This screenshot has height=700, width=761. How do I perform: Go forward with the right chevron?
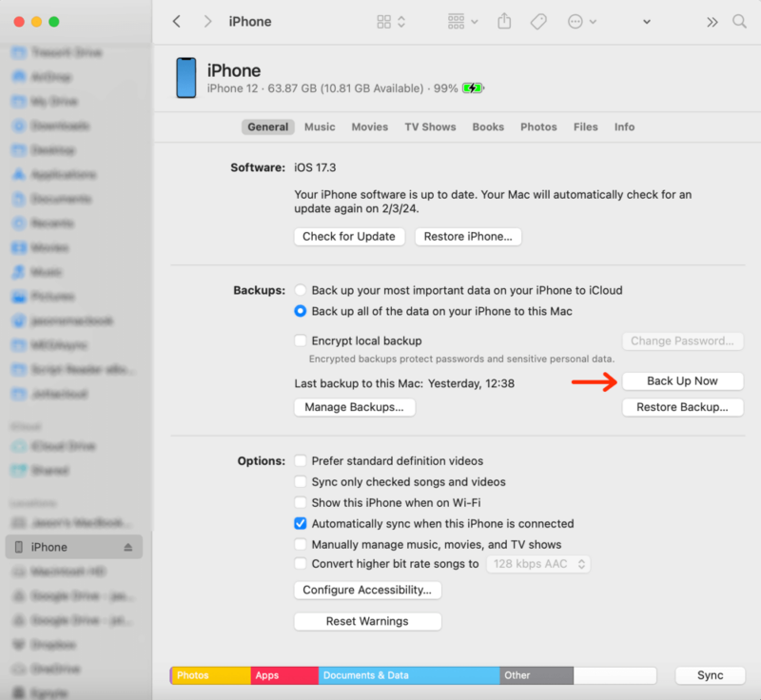(207, 21)
